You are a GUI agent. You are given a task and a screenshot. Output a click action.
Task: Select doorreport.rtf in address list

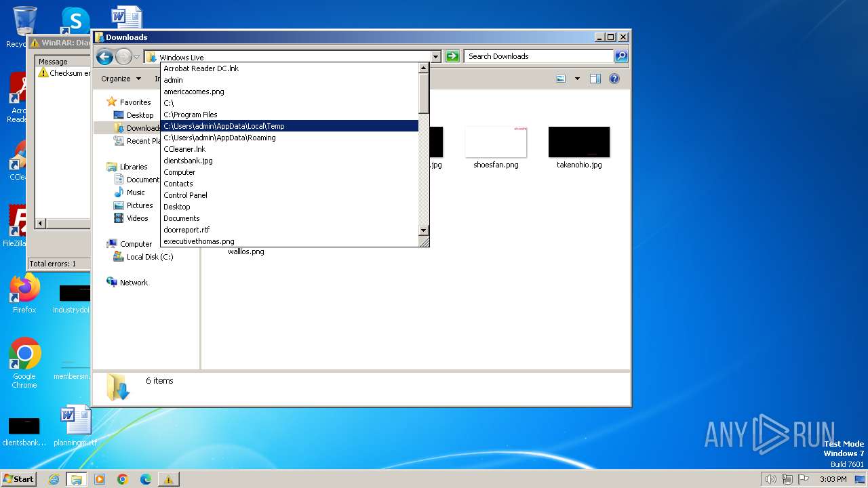[290, 230]
